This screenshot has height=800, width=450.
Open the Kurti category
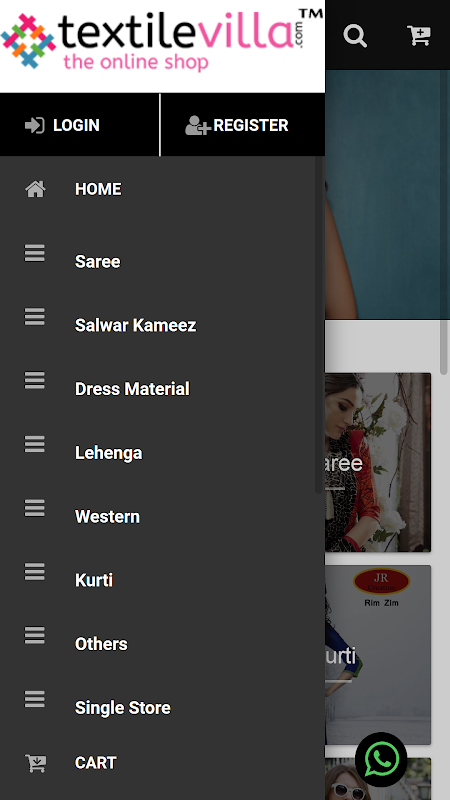(x=94, y=580)
